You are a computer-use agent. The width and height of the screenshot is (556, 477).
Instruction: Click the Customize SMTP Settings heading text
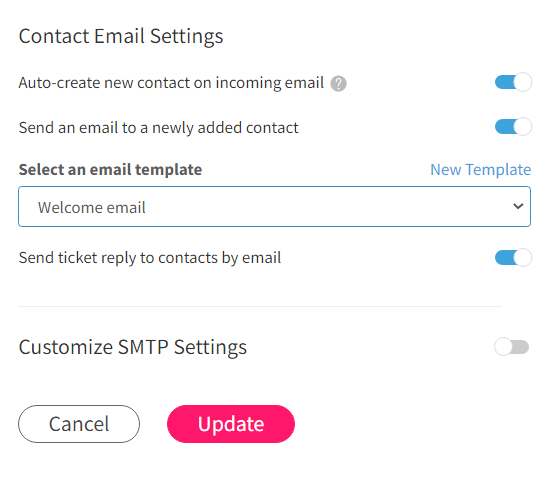click(133, 347)
